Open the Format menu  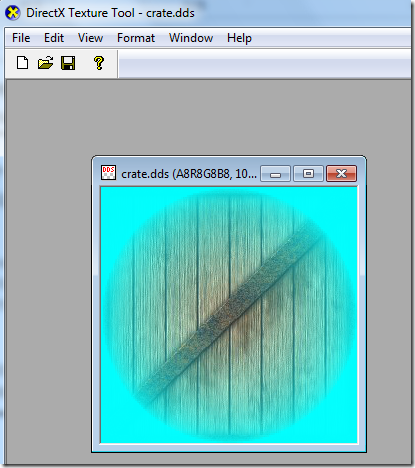point(136,38)
